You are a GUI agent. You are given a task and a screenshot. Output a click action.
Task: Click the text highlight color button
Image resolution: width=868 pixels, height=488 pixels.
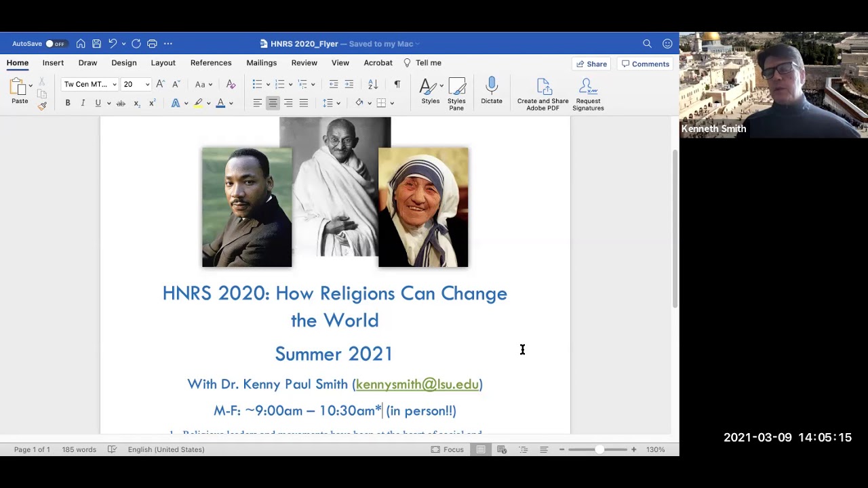(198, 103)
